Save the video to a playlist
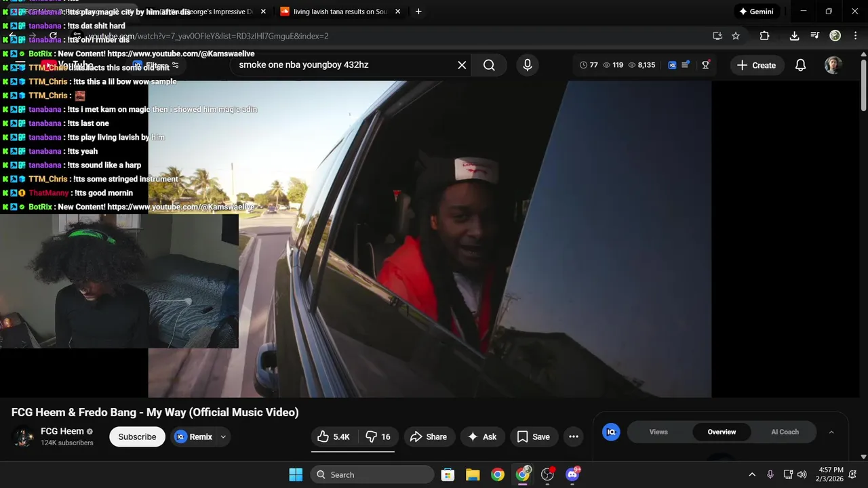This screenshot has height=488, width=868. [x=534, y=437]
